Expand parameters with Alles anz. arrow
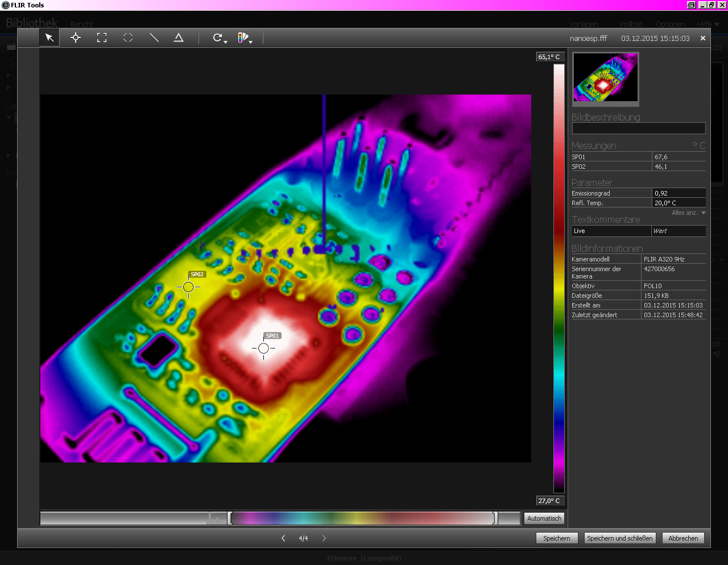The image size is (728, 565). [x=704, y=213]
